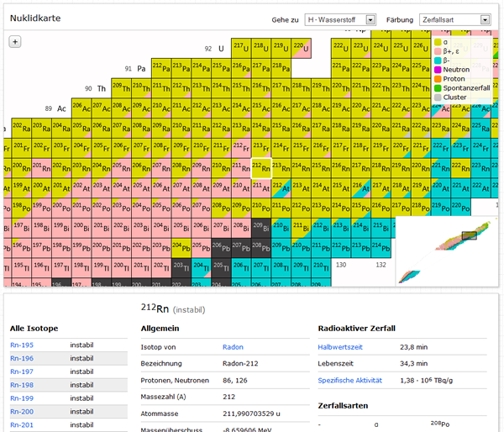Click the orange Proton legend swatch

(x=438, y=79)
